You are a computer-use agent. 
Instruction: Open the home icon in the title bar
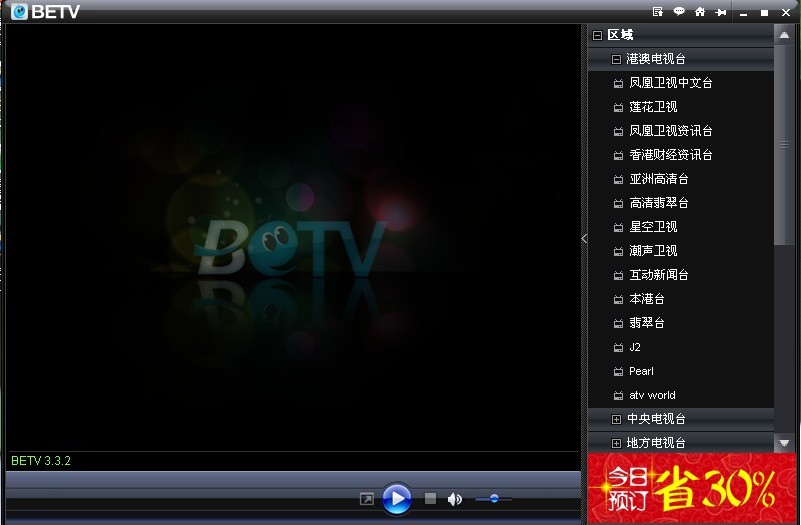pyautogui.click(x=700, y=12)
